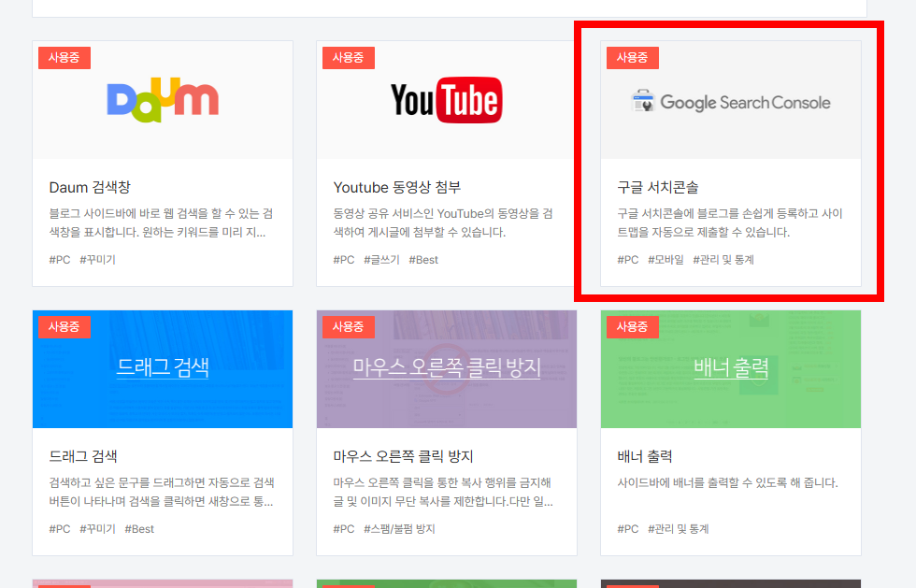Screen dimensions: 916x588
Task: Select #글쓰기 tag on Youtube card
Action: point(381,260)
